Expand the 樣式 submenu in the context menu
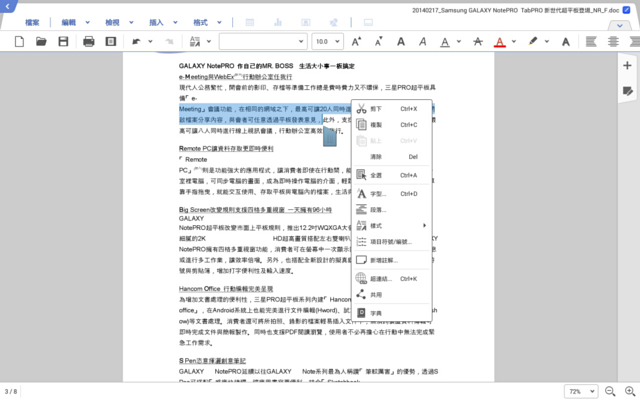Viewport: 640px width, 400px height. pyautogui.click(x=391, y=226)
